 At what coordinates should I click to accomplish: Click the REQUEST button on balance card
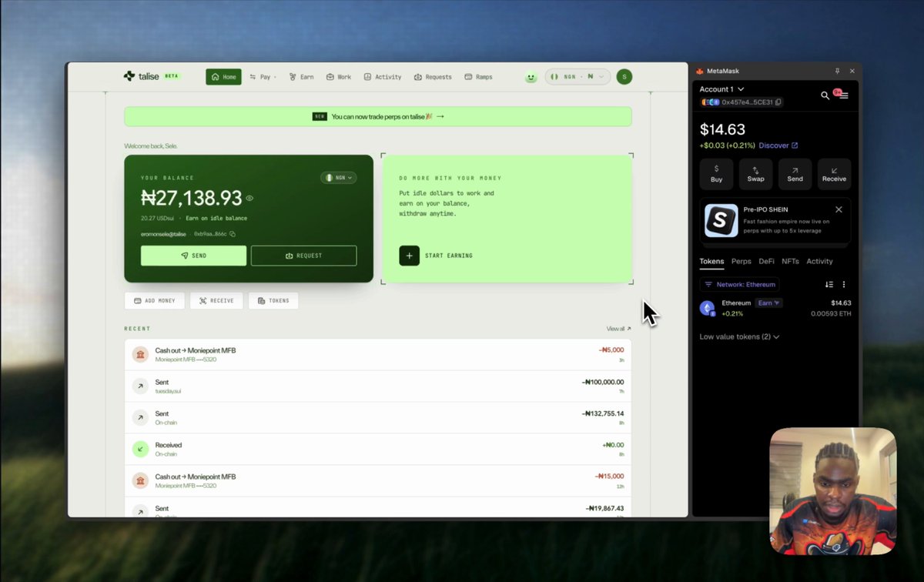click(x=303, y=256)
